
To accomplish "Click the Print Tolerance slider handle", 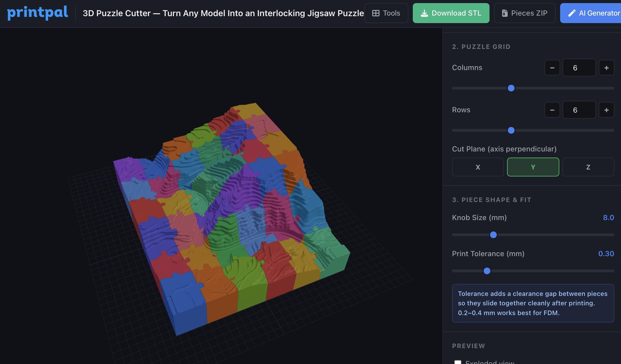I will click(x=487, y=271).
